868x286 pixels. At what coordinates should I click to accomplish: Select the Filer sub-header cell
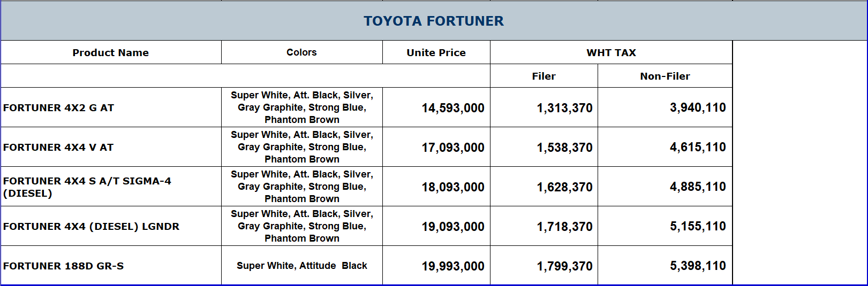coord(544,76)
